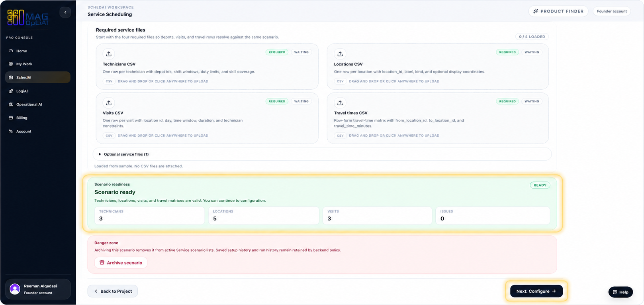Click the REQUIRED badge on Travel times CSV
The image size is (644, 305).
(x=507, y=101)
